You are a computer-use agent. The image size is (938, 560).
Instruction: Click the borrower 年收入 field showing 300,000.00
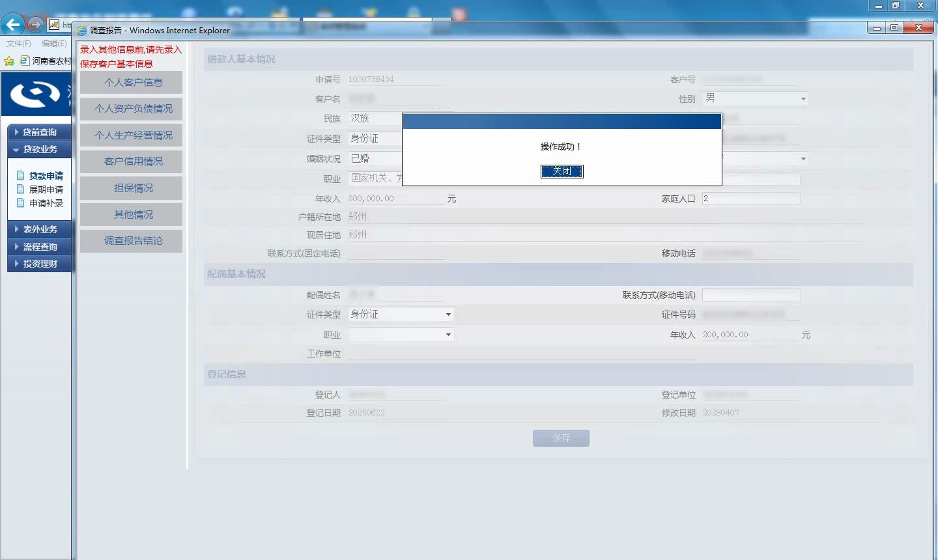[x=396, y=199]
